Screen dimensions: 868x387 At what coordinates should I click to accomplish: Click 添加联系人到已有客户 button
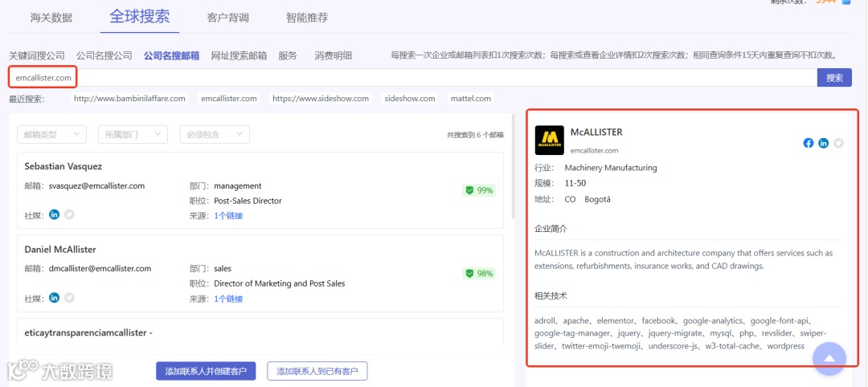click(317, 371)
